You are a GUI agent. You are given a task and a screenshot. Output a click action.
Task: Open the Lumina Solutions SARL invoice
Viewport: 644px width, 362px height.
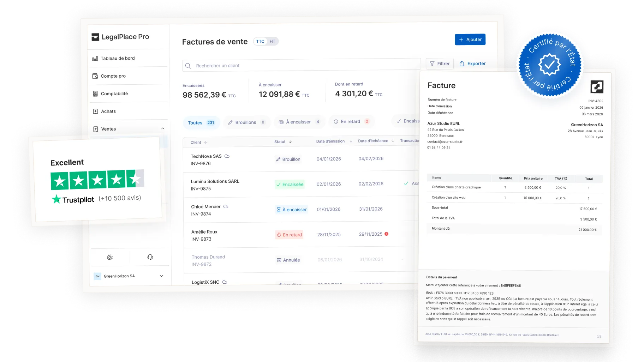point(301,185)
